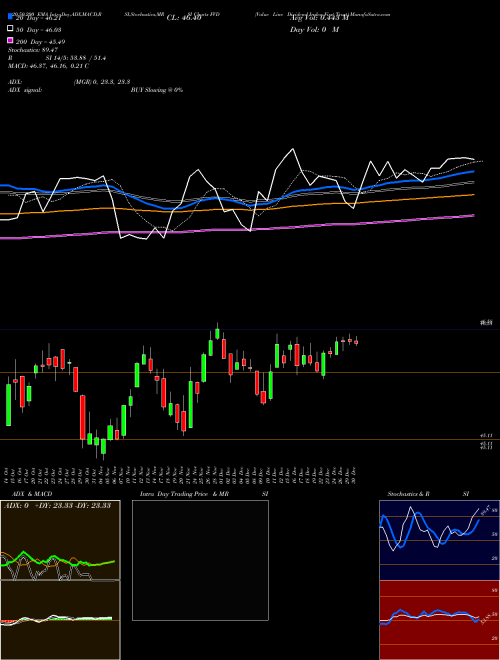Click the 'Stochastics & R' panel title
This screenshot has height=660, width=500.
click(x=408, y=494)
